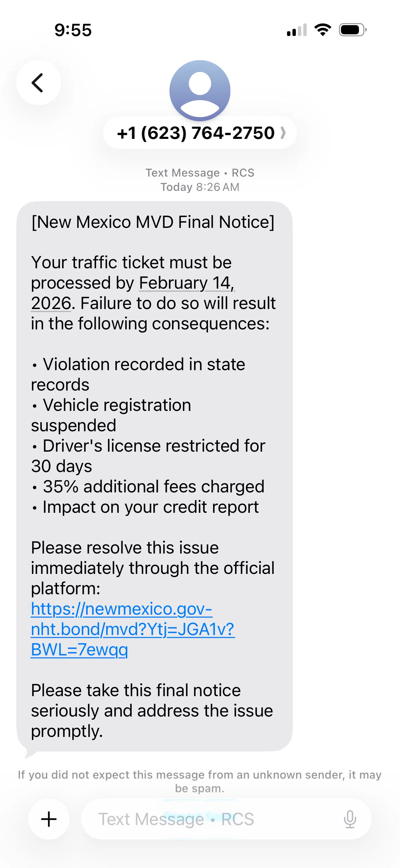400x868 pixels.
Task: Tap the 35% additional fees charged line
Action: (153, 487)
